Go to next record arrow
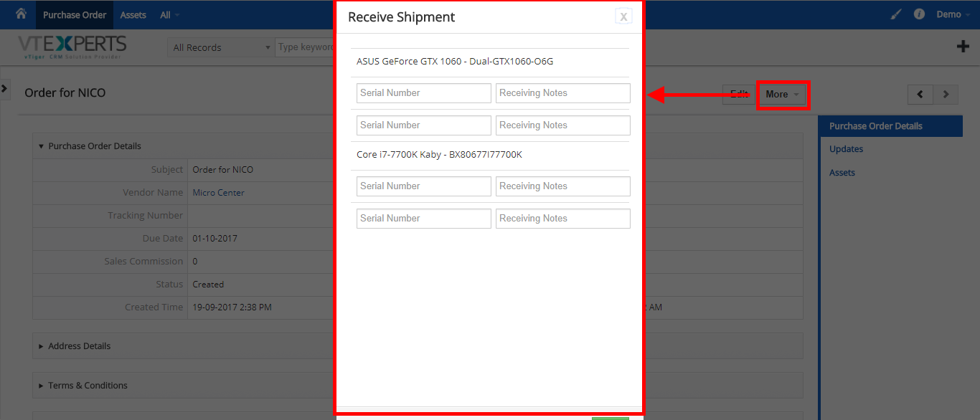Image resolution: width=980 pixels, height=420 pixels. 946,95
